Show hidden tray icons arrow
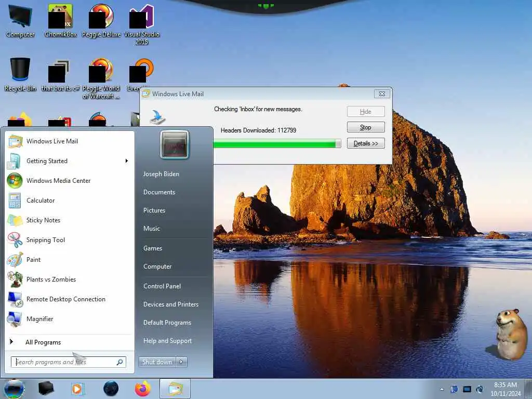532x399 pixels. coord(442,389)
